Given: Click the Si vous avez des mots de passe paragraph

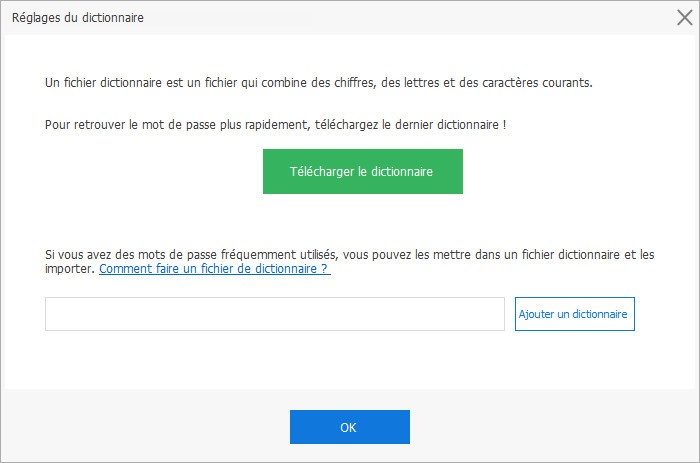Looking at the screenshot, I should (x=350, y=255).
